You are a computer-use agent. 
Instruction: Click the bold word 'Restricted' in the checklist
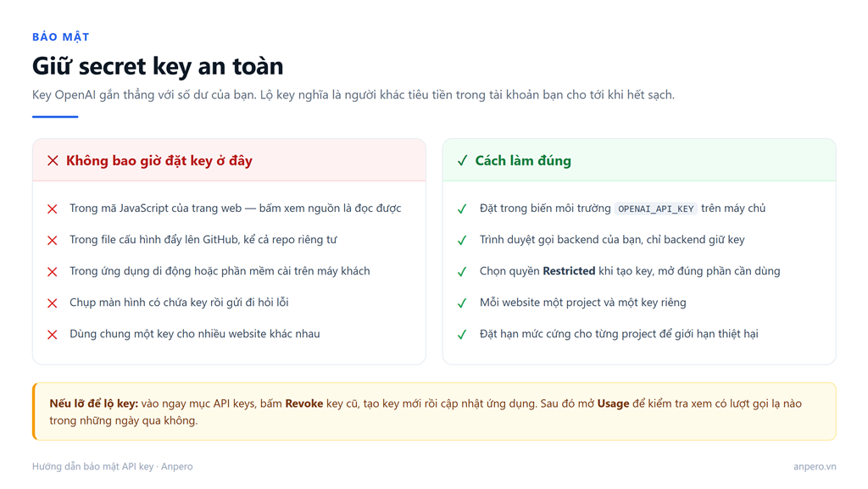point(569,271)
